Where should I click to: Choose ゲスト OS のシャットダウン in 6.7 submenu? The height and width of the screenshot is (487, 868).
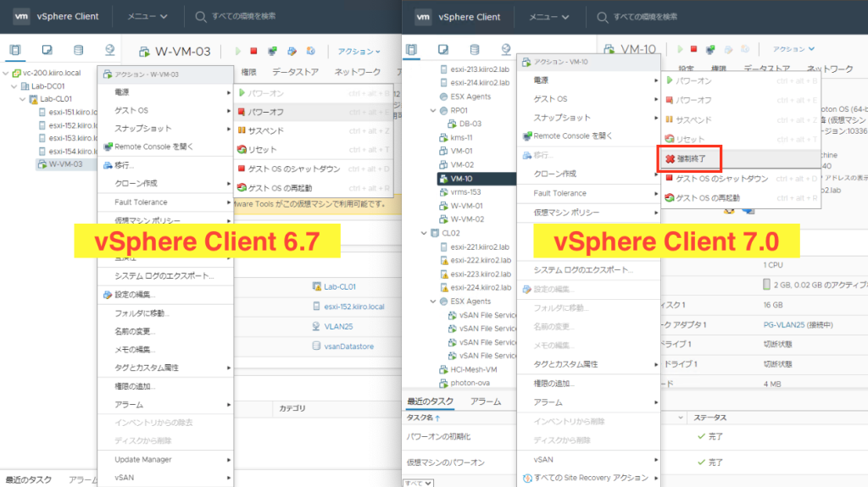[314, 169]
